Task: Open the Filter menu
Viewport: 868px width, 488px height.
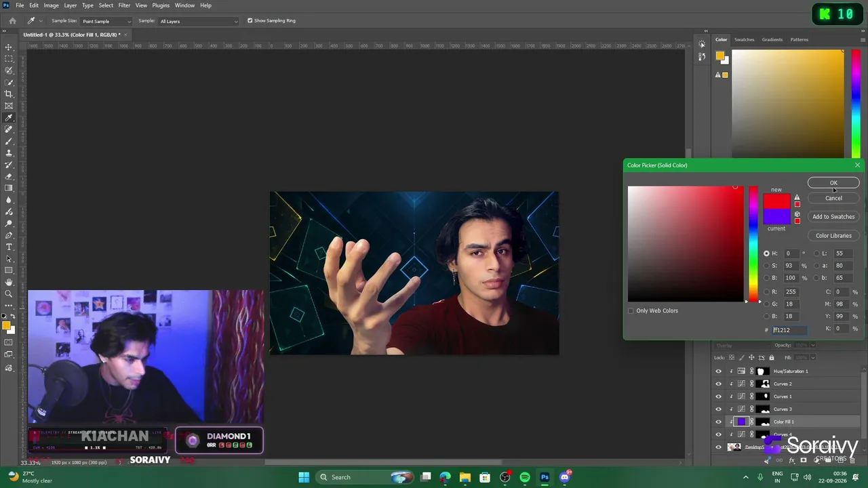Action: point(124,5)
